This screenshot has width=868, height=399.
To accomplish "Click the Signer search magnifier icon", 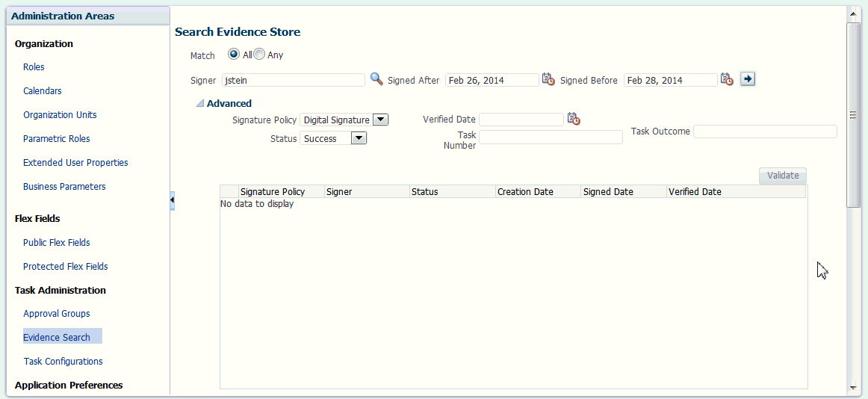I will [376, 79].
